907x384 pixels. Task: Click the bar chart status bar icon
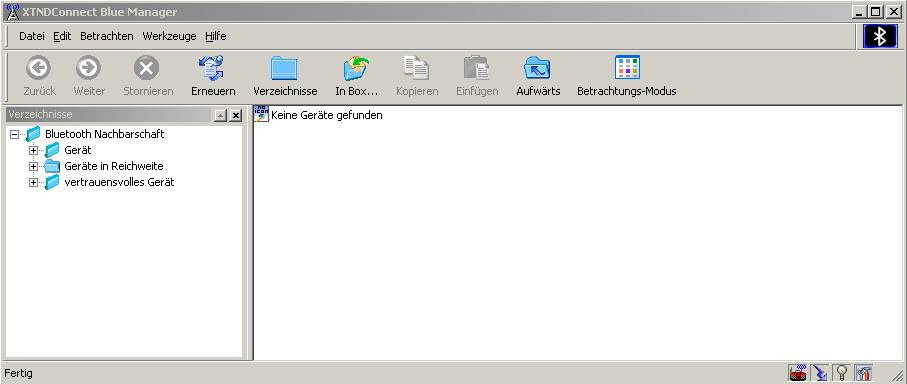tap(863, 372)
